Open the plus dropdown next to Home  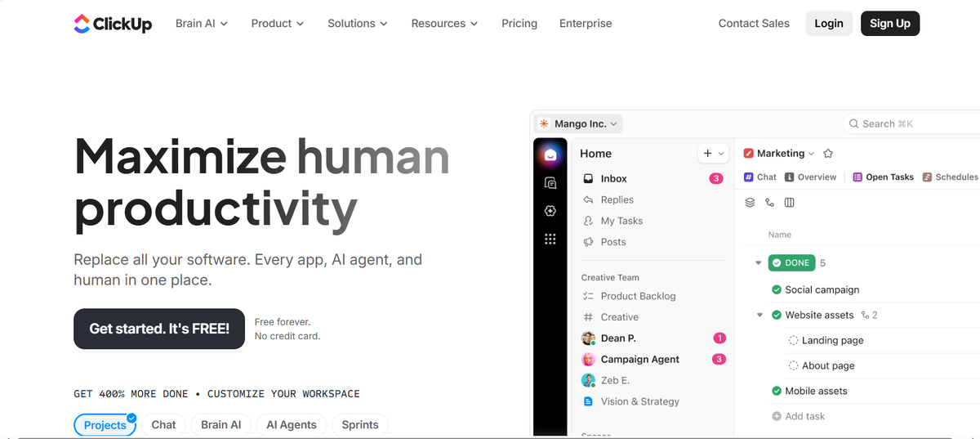[712, 153]
